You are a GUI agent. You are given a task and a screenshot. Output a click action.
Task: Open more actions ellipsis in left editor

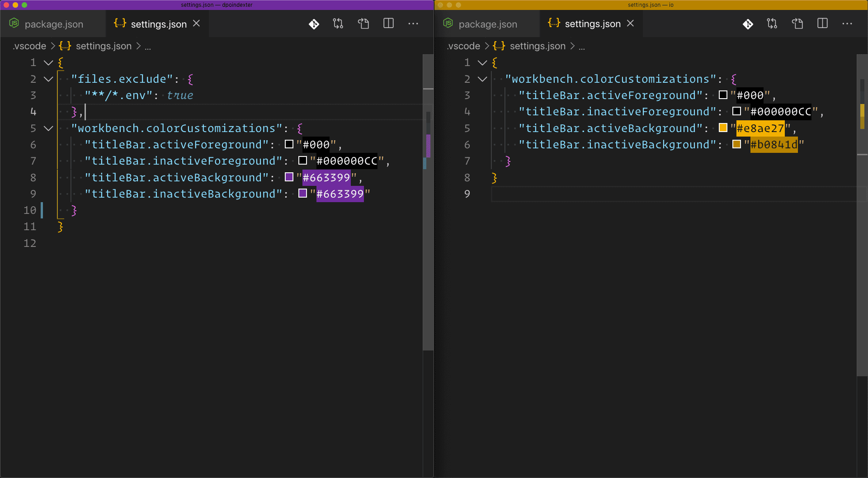point(413,24)
